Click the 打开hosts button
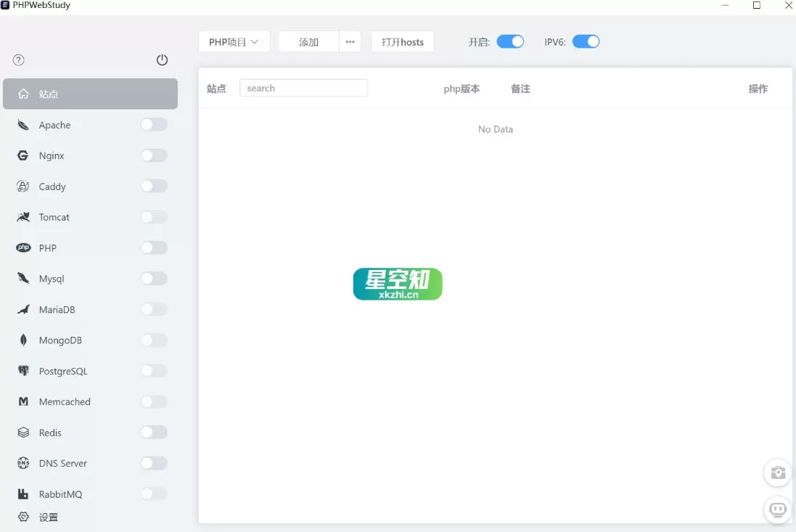Viewport: 796px width, 532px height. (402, 41)
